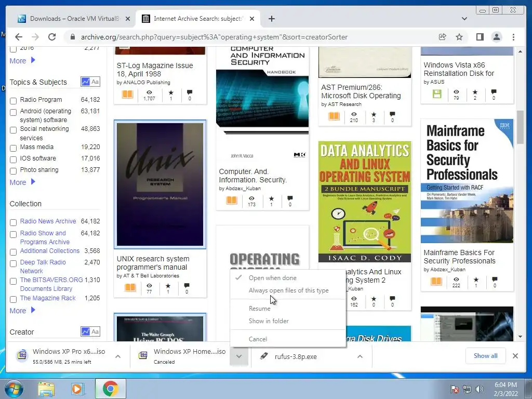Expand More under Collection
This screenshot has height=399, width=532.
click(22, 311)
